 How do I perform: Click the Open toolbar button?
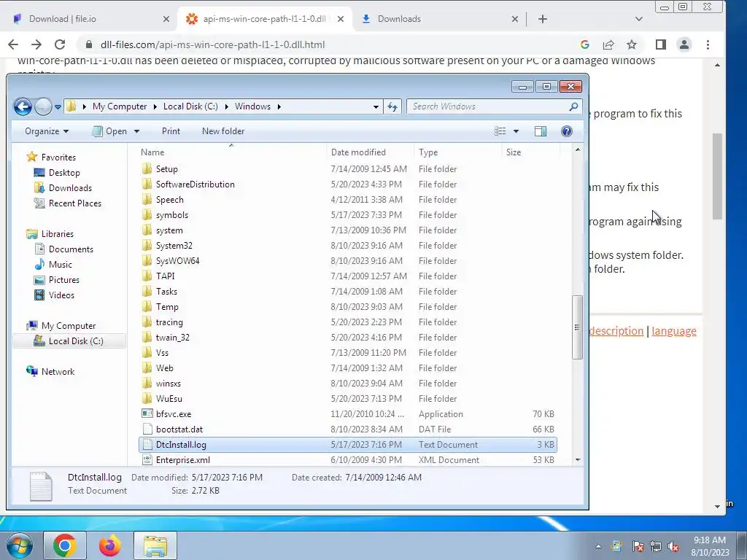(x=109, y=131)
